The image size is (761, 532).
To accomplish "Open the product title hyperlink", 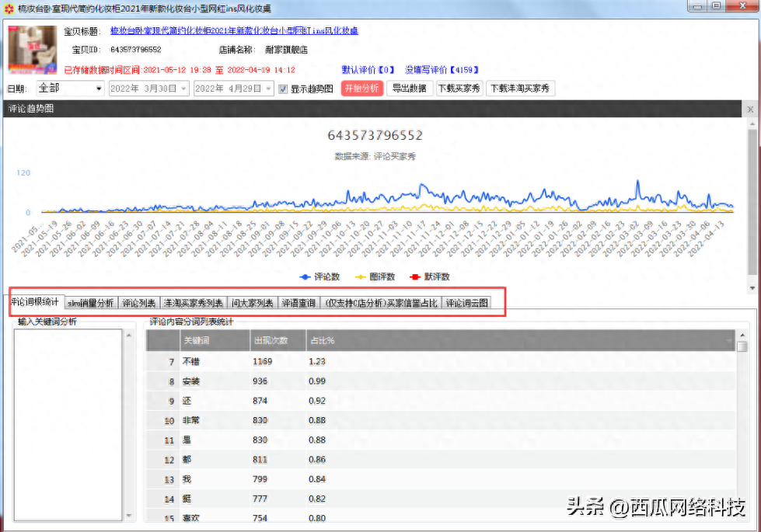I will tap(234, 31).
